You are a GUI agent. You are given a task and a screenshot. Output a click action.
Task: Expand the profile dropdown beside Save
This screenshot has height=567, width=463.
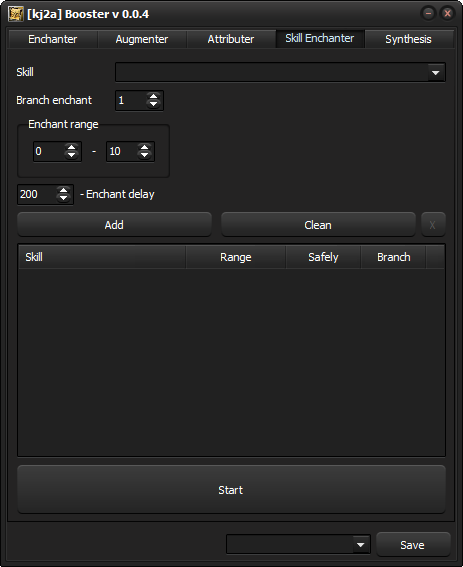pyautogui.click(x=361, y=545)
